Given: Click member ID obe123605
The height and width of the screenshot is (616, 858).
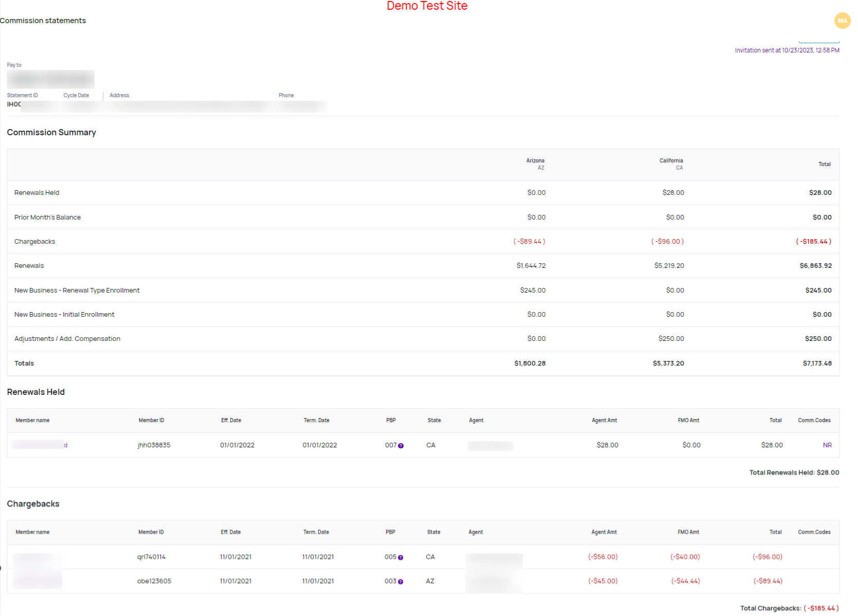Looking at the screenshot, I should 154,581.
